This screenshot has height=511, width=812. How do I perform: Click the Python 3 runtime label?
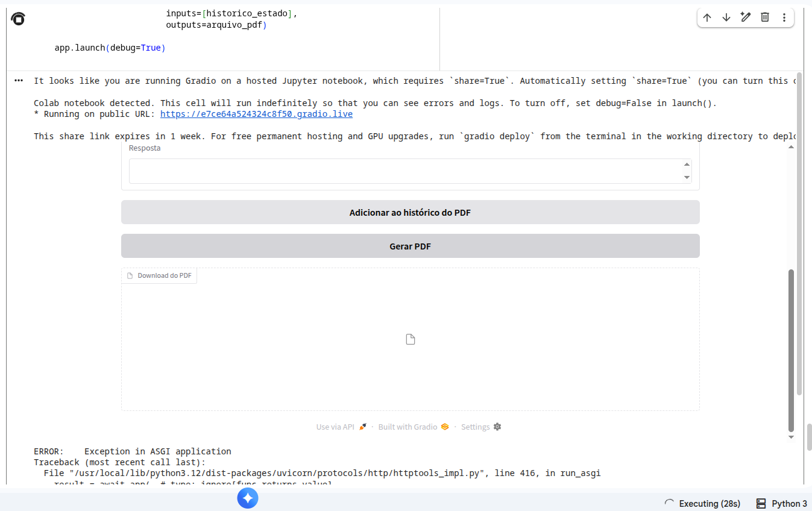(789, 503)
